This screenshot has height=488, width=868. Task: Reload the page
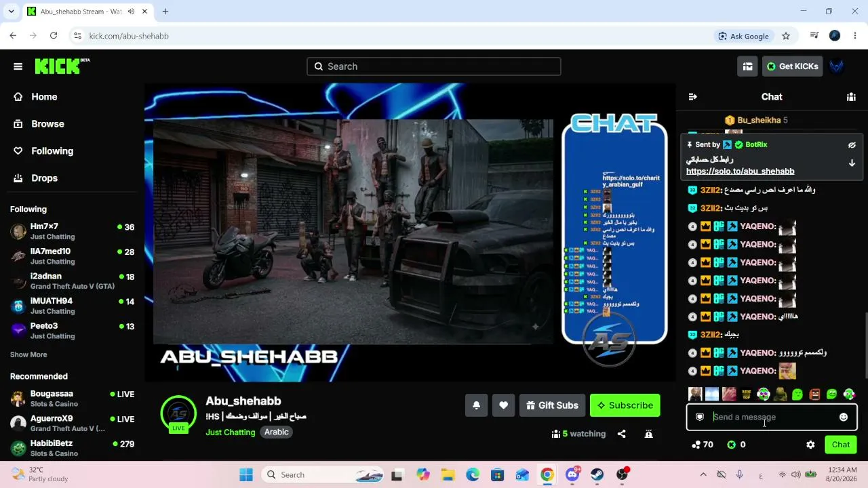coord(54,36)
